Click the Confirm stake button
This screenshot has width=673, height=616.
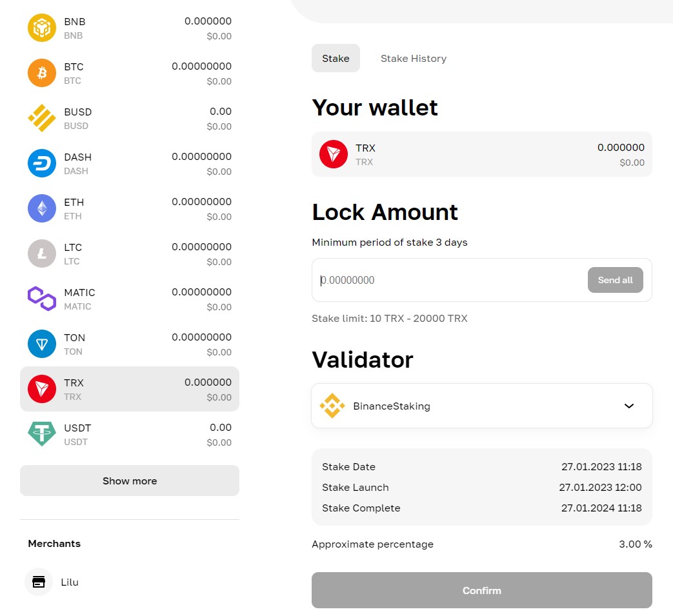[481, 590]
